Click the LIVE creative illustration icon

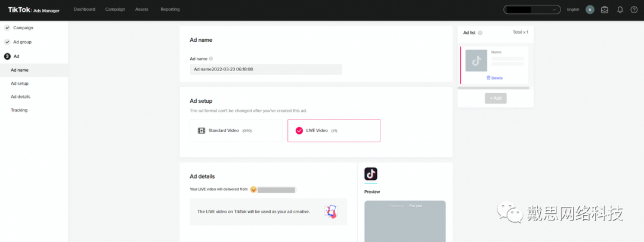(x=331, y=212)
